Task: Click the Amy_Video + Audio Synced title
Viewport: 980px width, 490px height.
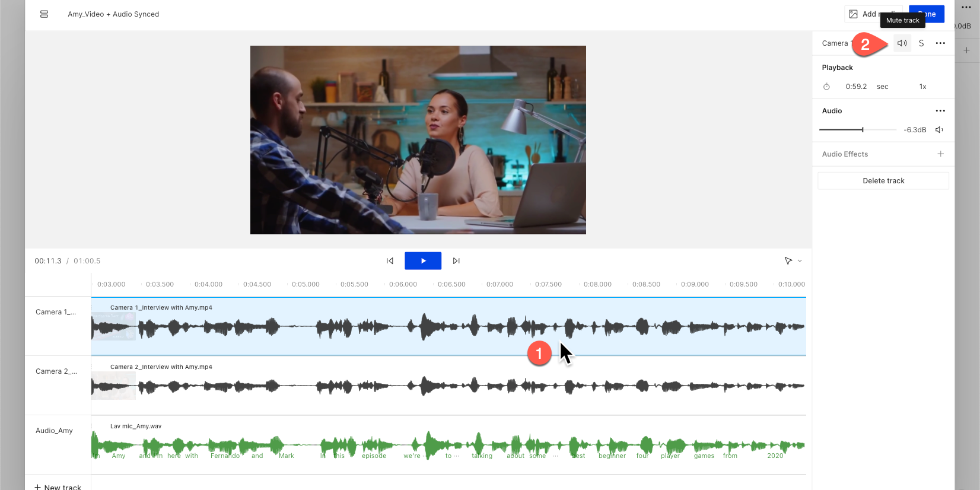Action: [x=113, y=14]
